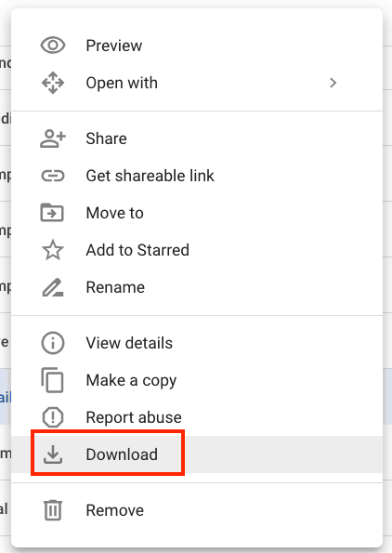Click the Make a copy icon

pos(53,380)
